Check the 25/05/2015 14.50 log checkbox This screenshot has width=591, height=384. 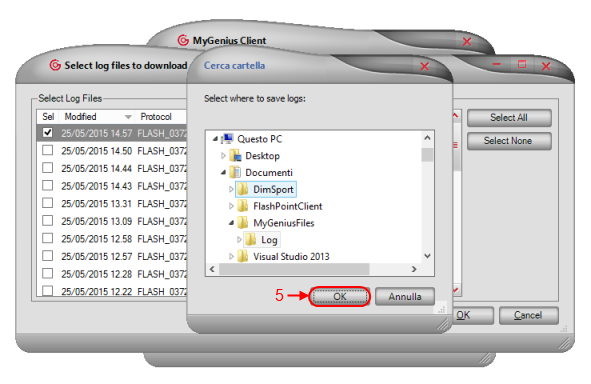(47, 150)
